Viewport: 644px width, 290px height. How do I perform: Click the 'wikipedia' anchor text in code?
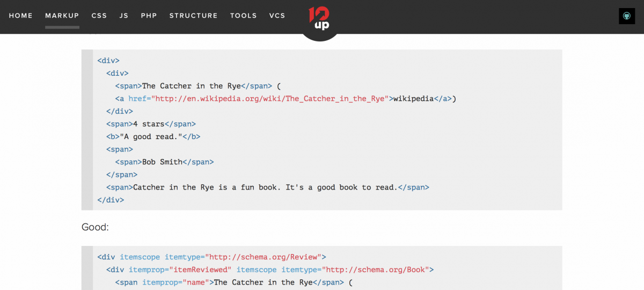[413, 99]
